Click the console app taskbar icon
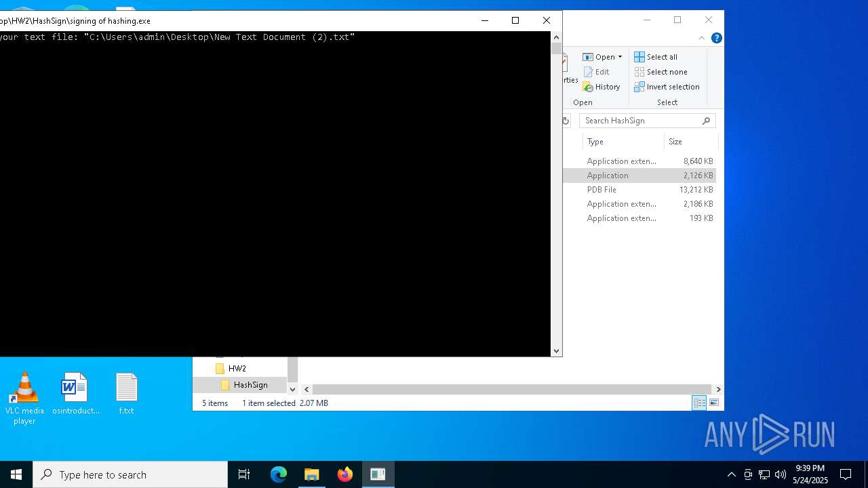 (378, 474)
